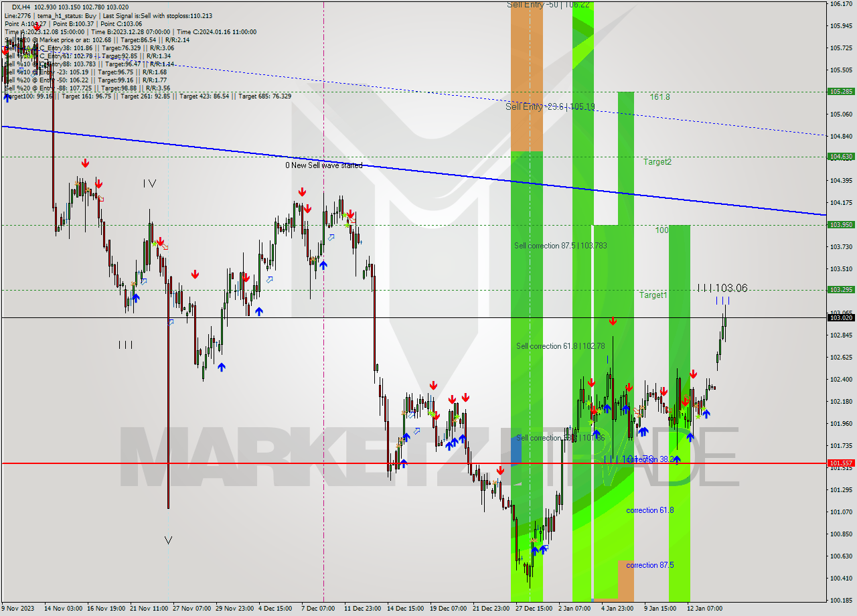The width and height of the screenshot is (857, 616).
Task: Click the 'I I I 103.06' wave label
Action: [722, 288]
